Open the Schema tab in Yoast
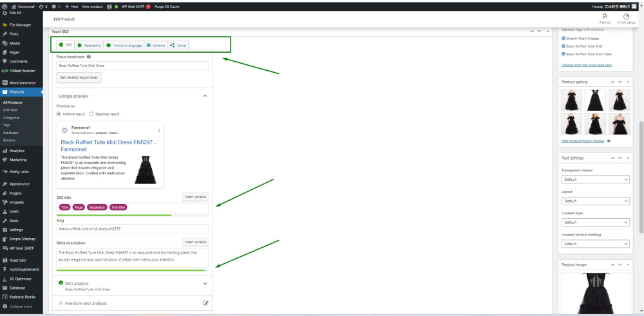Viewport: 644px width, 316px height. pyautogui.click(x=155, y=45)
